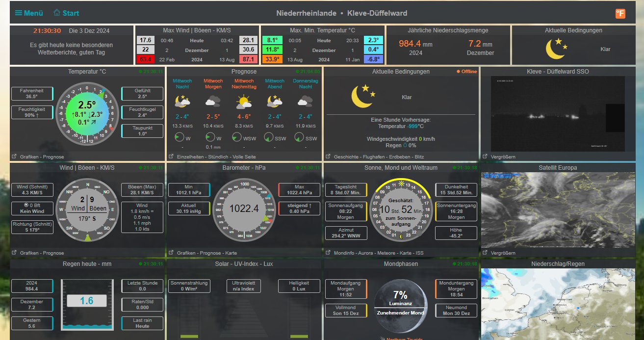Click orange Offline status indicator

click(466, 72)
